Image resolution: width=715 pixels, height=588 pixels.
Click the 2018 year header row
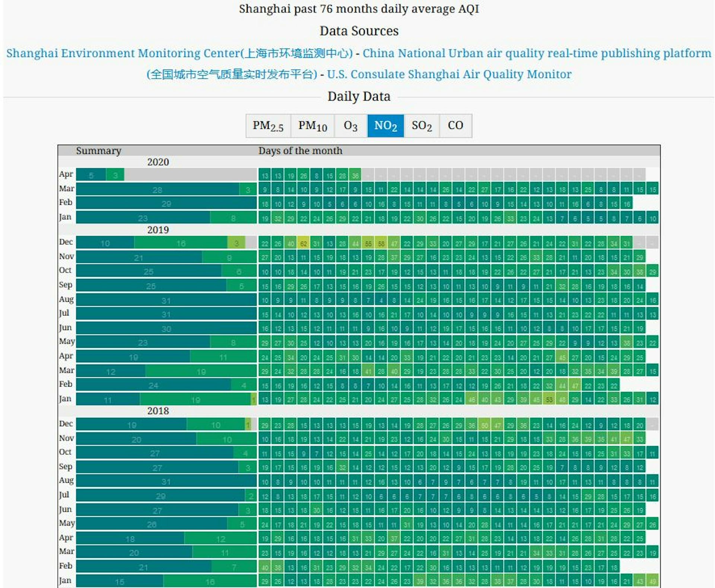point(158,411)
